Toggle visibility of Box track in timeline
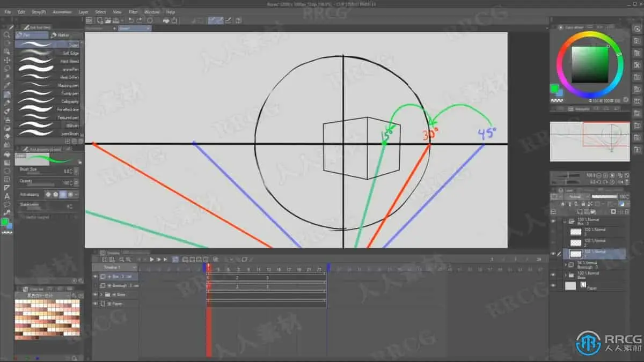644x362 pixels. click(x=96, y=277)
